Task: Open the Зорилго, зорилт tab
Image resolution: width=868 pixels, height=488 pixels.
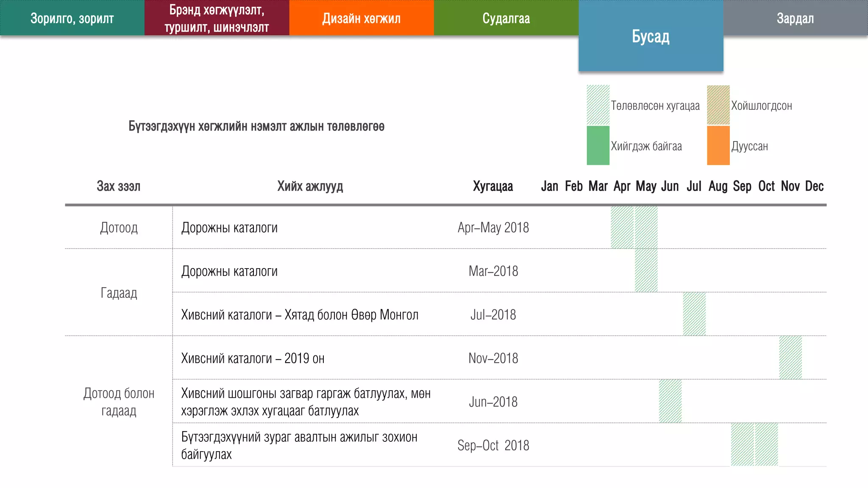Action: pos(72,18)
